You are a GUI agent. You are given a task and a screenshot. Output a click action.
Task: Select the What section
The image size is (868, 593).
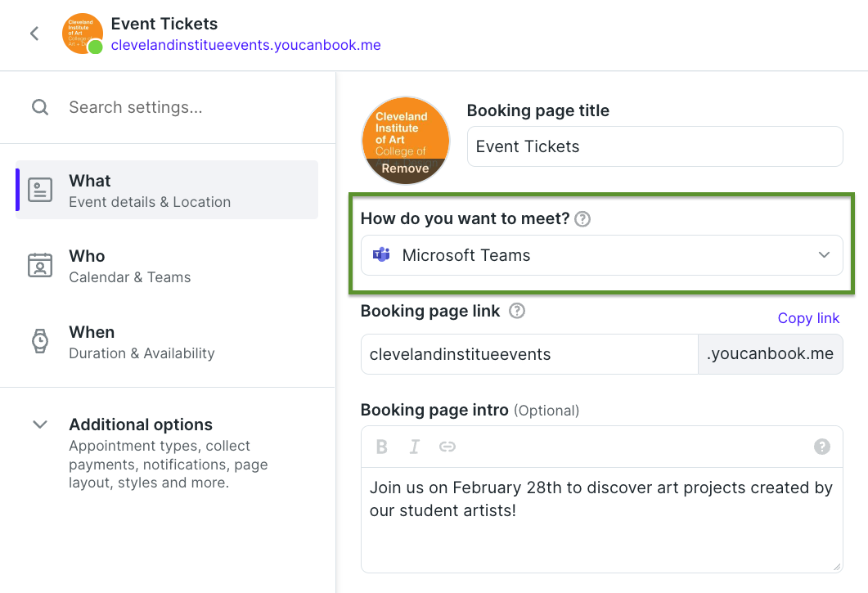[167, 190]
